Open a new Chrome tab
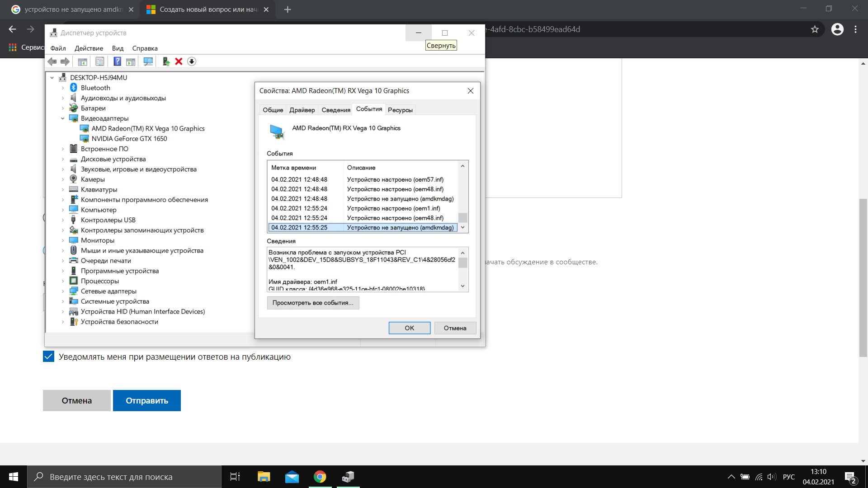 coord(288,9)
